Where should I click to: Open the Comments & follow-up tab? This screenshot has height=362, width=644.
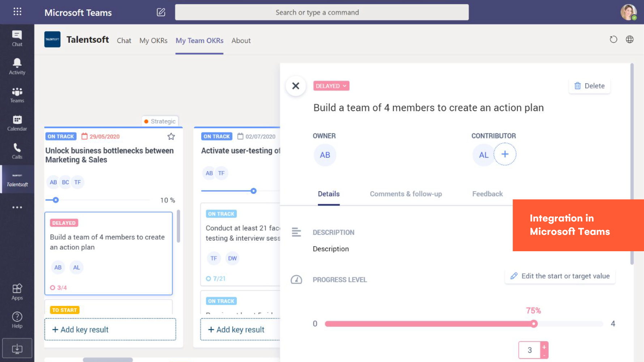(x=406, y=194)
